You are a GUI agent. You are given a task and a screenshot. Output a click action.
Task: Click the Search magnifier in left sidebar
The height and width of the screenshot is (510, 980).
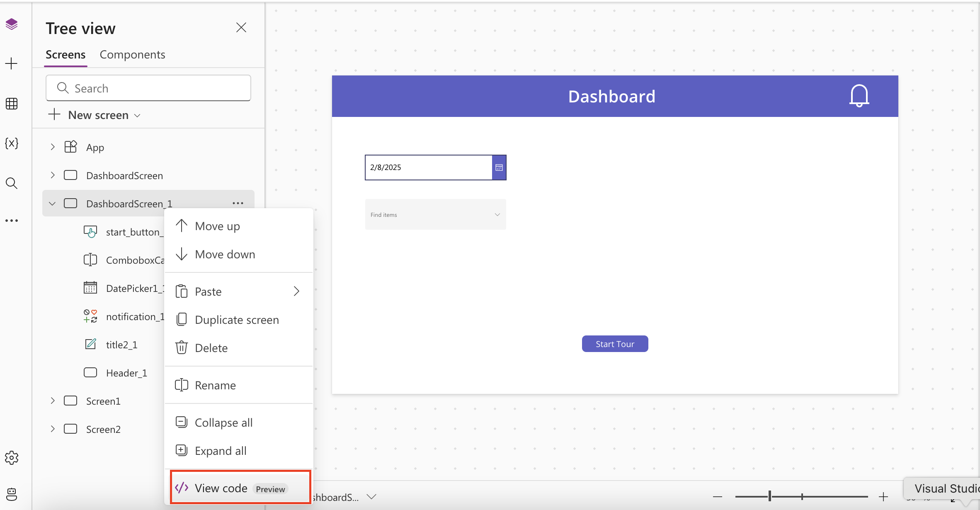click(x=12, y=183)
